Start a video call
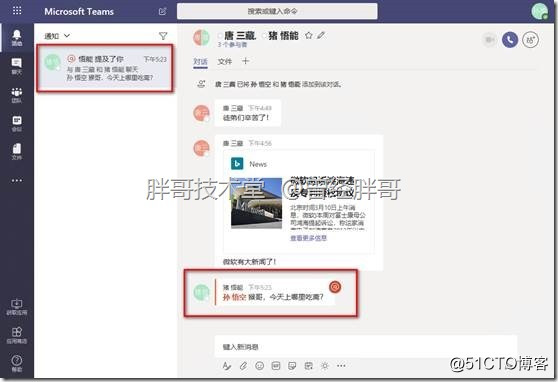Screen dimensions: 558x382 click(x=490, y=40)
